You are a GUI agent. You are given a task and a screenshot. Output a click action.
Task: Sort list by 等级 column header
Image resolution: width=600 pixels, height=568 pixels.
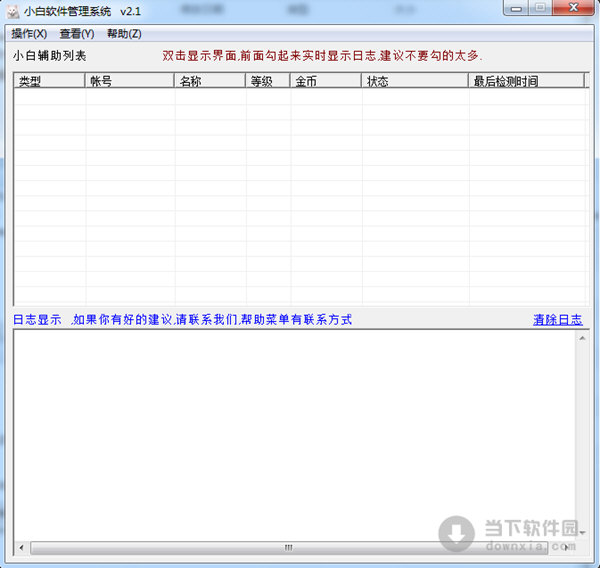click(x=267, y=81)
